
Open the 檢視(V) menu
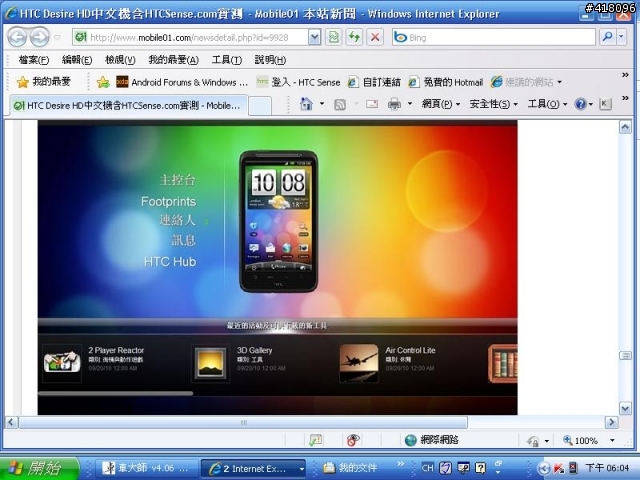pyautogui.click(x=120, y=60)
